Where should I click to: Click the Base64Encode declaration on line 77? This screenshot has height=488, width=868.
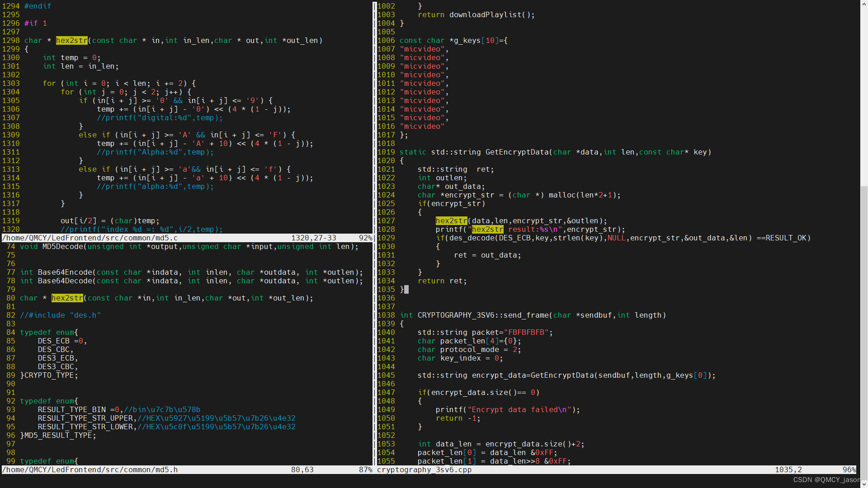pos(65,272)
